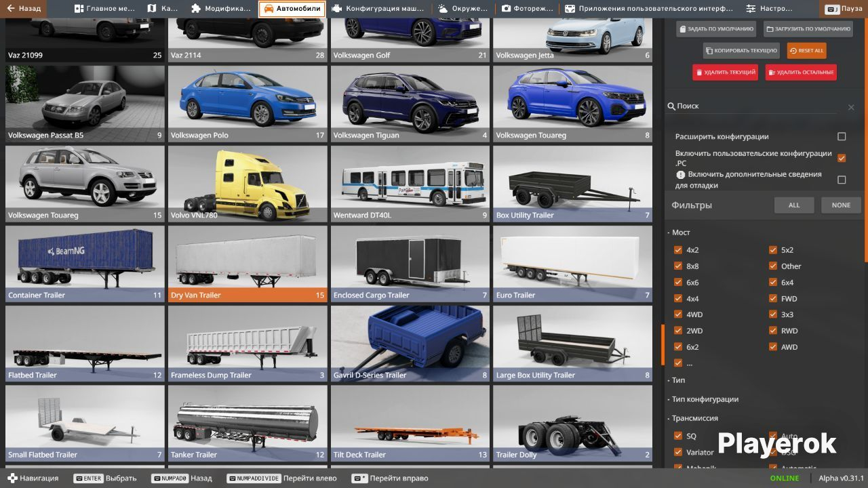Expand the Тип конфигурации filter section
The height and width of the screenshot is (488, 868).
pyautogui.click(x=704, y=399)
